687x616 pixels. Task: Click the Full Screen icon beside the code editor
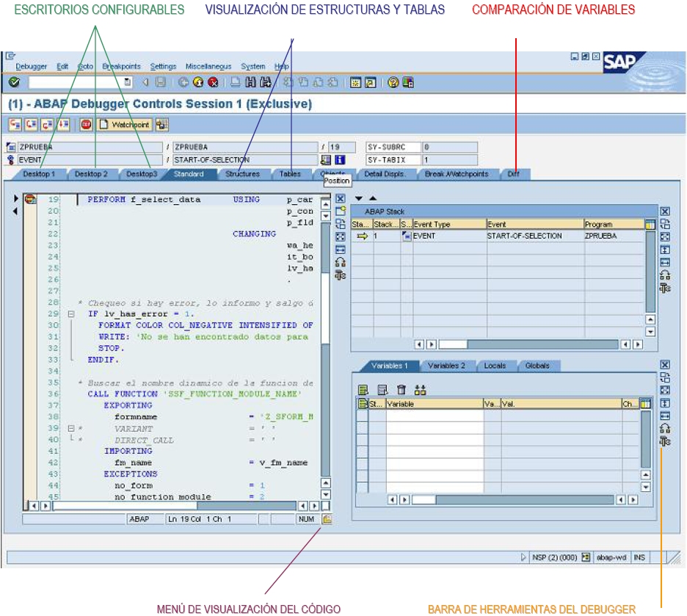(341, 237)
